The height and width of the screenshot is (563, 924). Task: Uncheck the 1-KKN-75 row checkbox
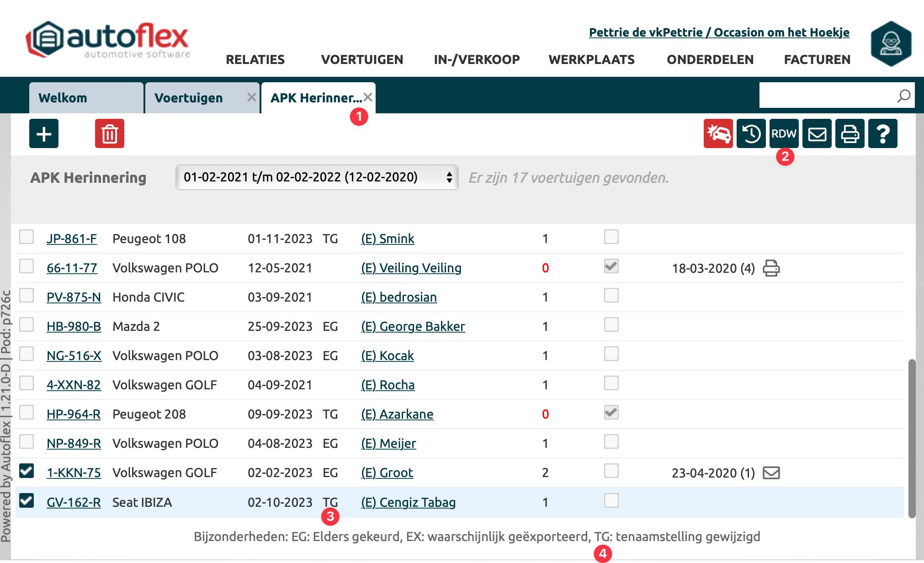tap(27, 471)
